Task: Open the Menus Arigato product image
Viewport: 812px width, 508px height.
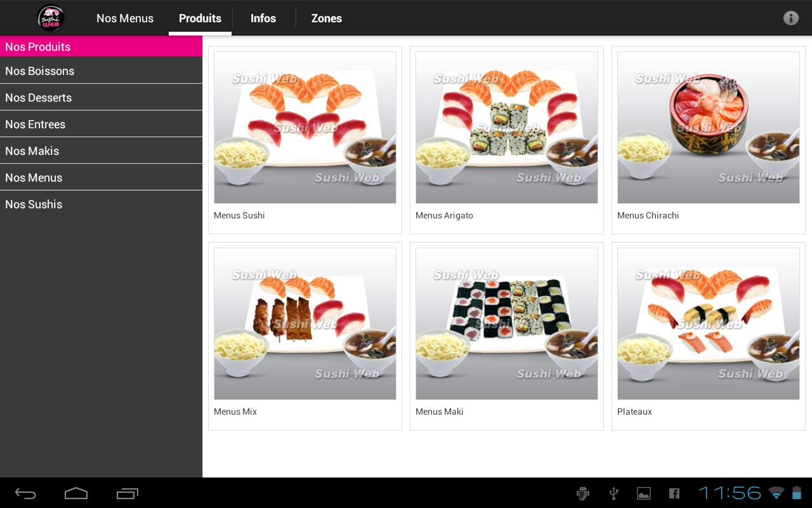Action: coord(507,128)
